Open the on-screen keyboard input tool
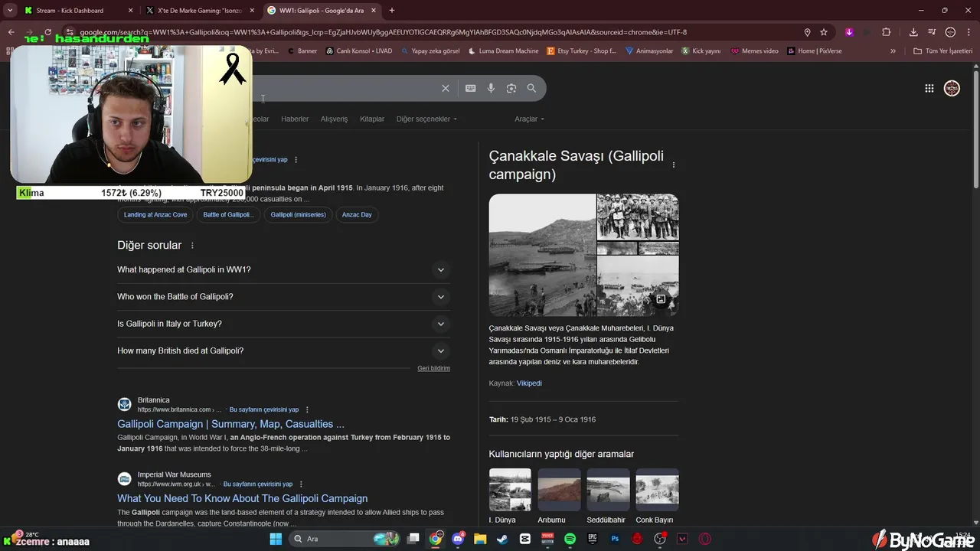980x551 pixels. click(x=471, y=88)
